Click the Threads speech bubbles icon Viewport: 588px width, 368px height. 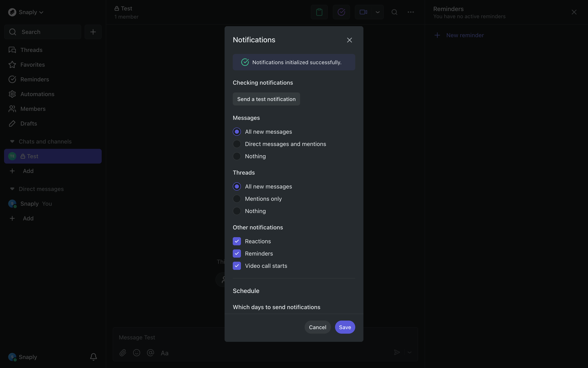[12, 50]
